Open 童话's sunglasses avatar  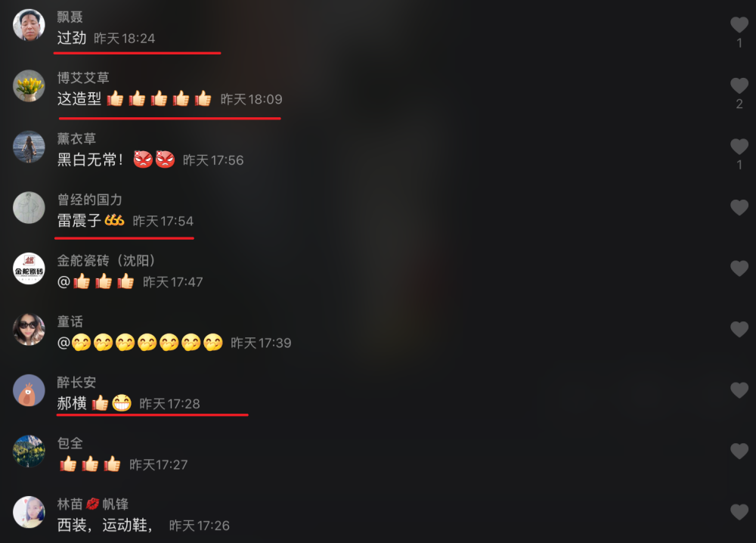(29, 330)
